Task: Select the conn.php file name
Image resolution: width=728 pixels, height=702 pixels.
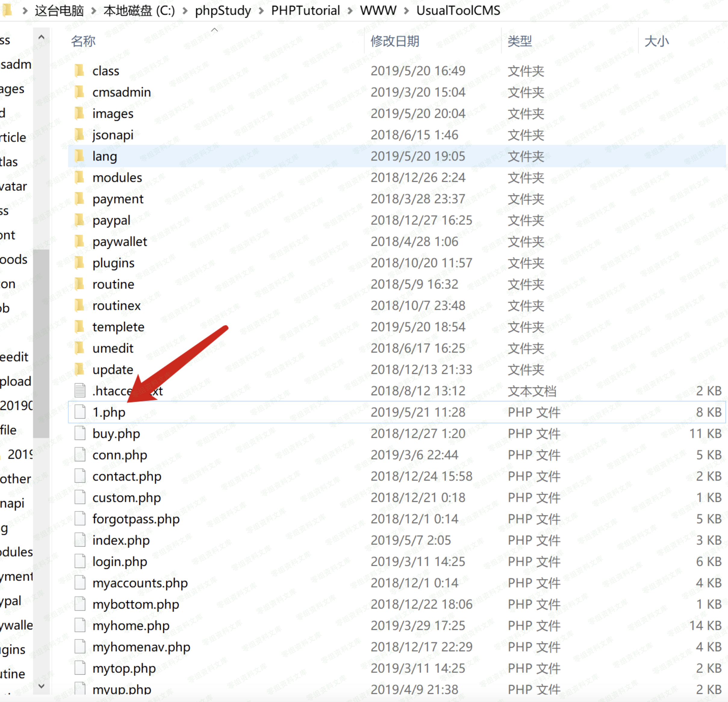Action: point(120,455)
